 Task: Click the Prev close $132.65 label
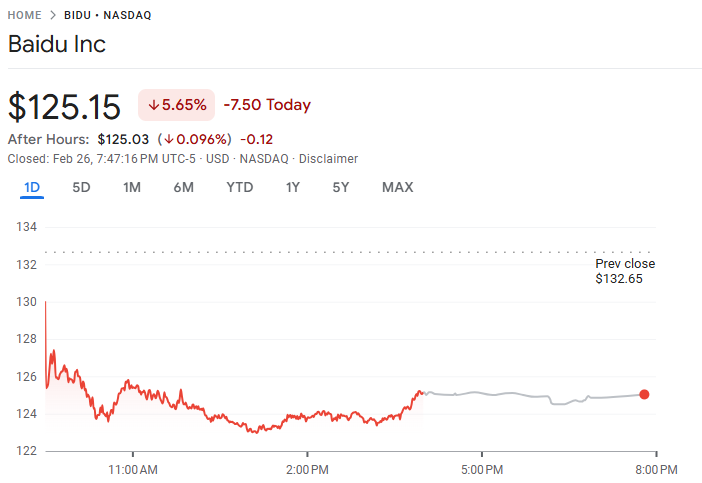(625, 271)
